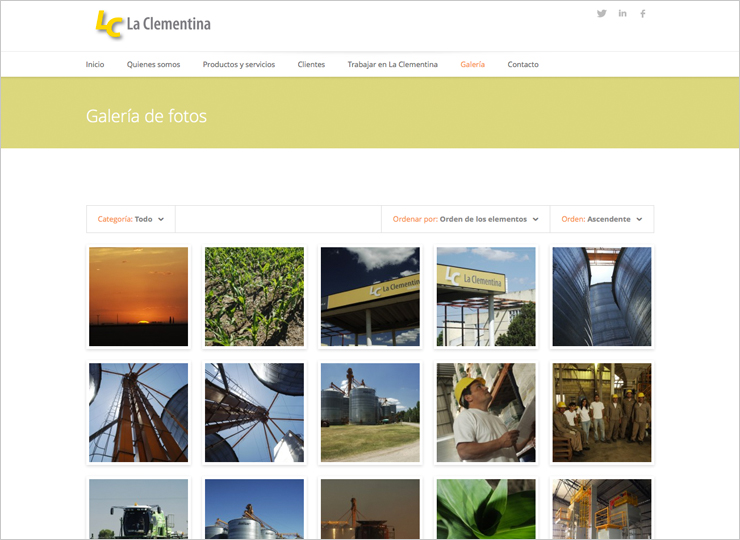The image size is (740, 540).
Task: Open the silos under blue sky photo
Action: pos(254,509)
